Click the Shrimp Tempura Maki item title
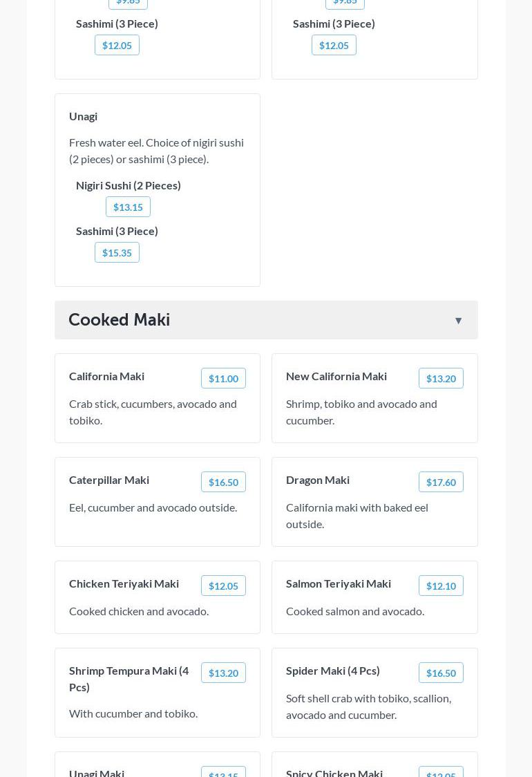 pyautogui.click(x=129, y=678)
